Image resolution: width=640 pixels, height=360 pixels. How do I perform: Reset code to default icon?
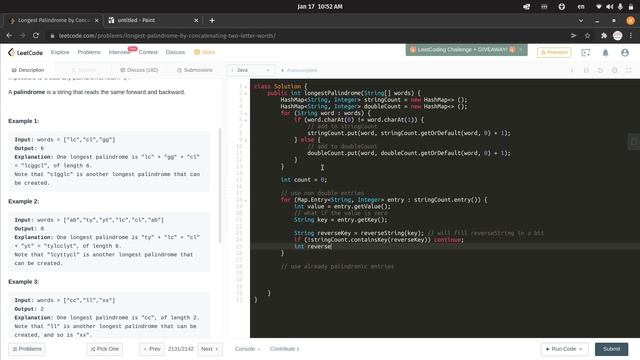[x=600, y=70]
